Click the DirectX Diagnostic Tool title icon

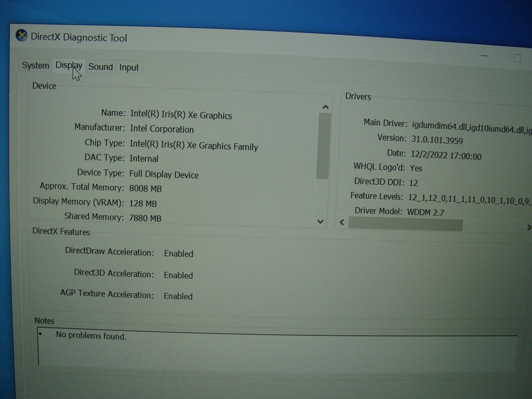pyautogui.click(x=22, y=35)
